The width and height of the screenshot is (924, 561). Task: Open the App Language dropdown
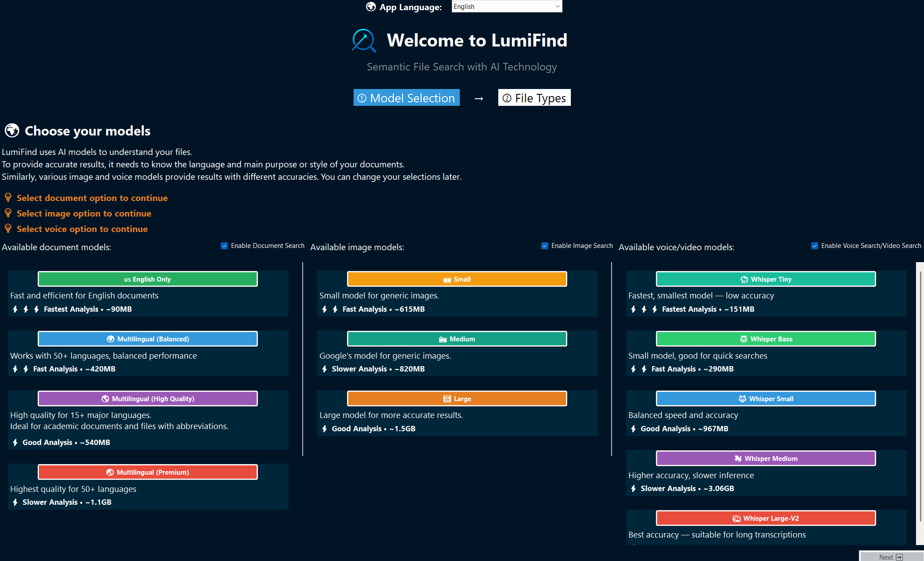click(x=506, y=6)
